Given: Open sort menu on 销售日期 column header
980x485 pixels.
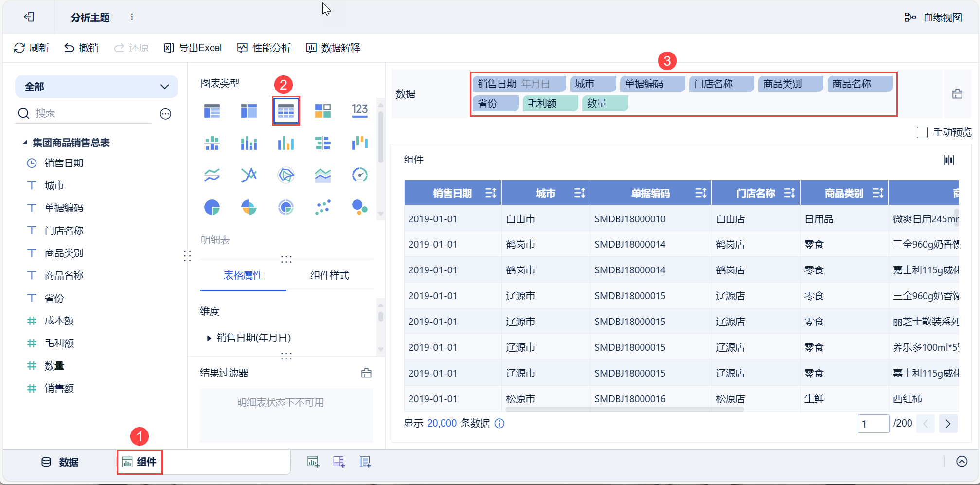Looking at the screenshot, I should (490, 193).
